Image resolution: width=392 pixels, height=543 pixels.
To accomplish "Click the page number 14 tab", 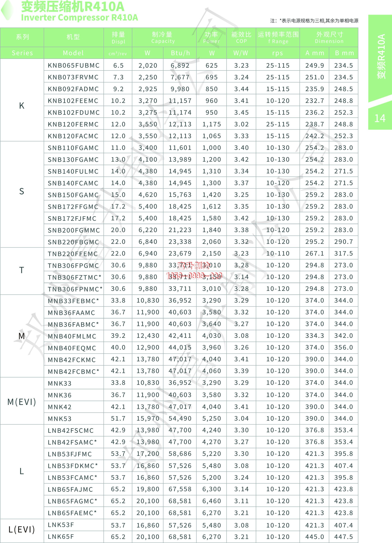I will (380, 118).
